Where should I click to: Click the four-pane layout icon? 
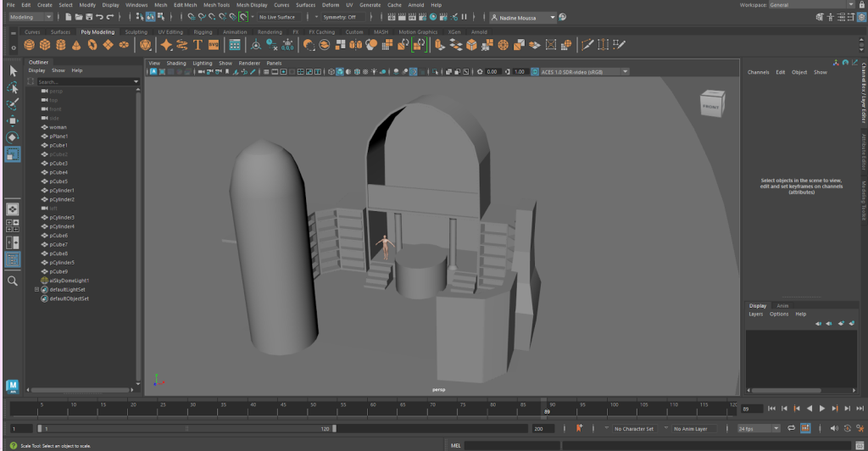pyautogui.click(x=13, y=225)
